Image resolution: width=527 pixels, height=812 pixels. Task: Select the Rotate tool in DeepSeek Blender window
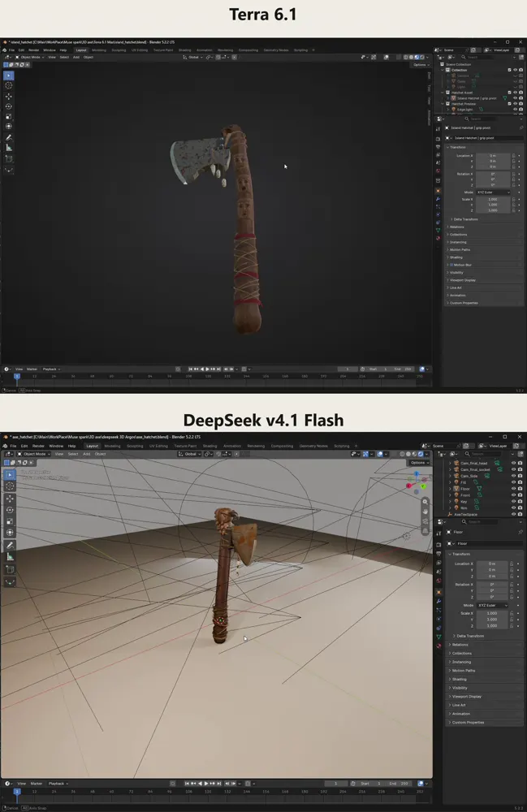pyautogui.click(x=10, y=510)
